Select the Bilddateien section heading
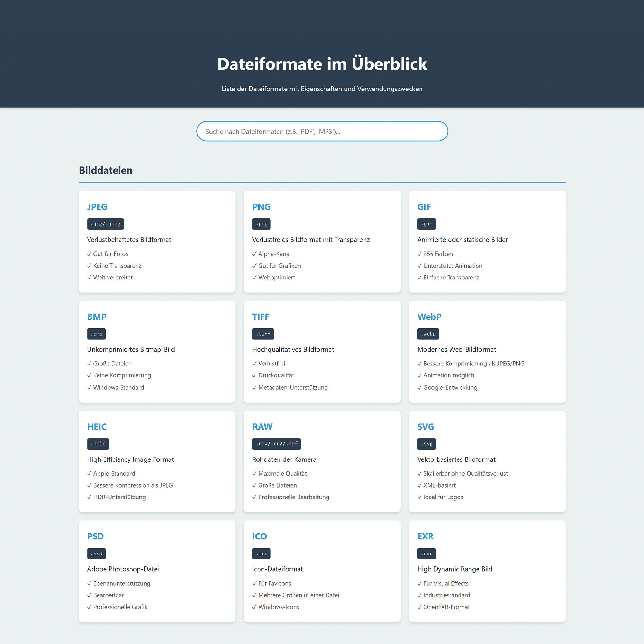 (x=105, y=170)
